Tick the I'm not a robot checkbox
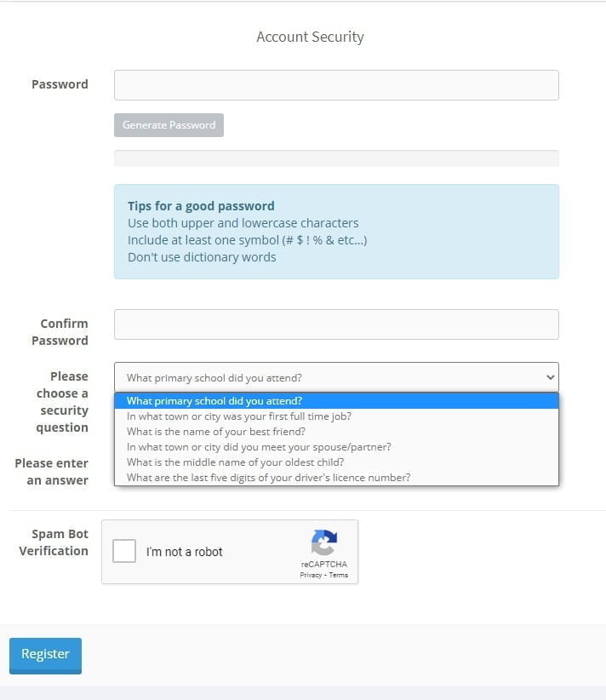The width and height of the screenshot is (606, 700). pyautogui.click(x=124, y=551)
